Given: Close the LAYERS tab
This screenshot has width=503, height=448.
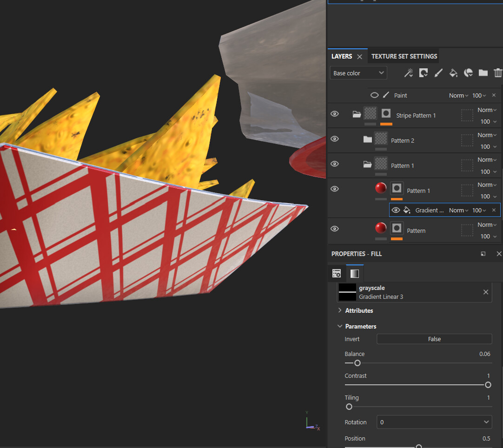Looking at the screenshot, I should tap(360, 57).
